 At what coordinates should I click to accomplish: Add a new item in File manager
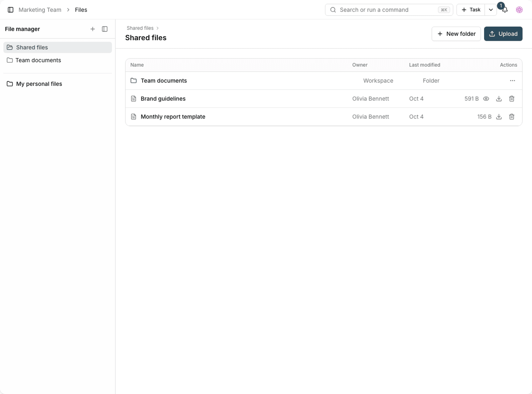coord(93,29)
